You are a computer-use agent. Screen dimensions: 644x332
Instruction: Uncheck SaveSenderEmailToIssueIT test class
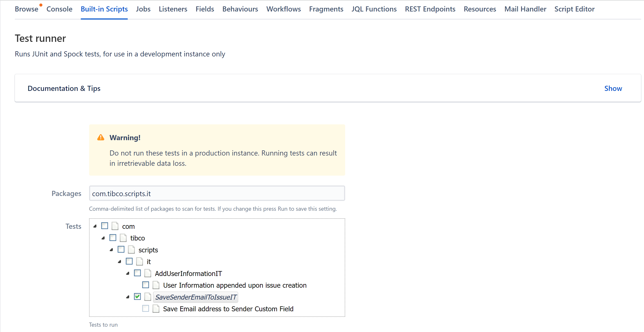pos(137,297)
